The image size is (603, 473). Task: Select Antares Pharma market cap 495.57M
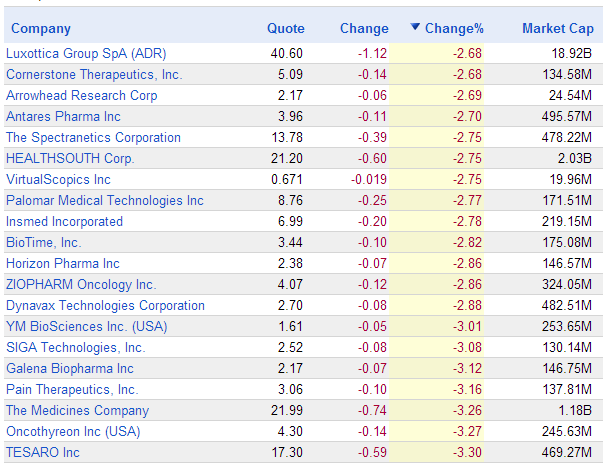(567, 117)
